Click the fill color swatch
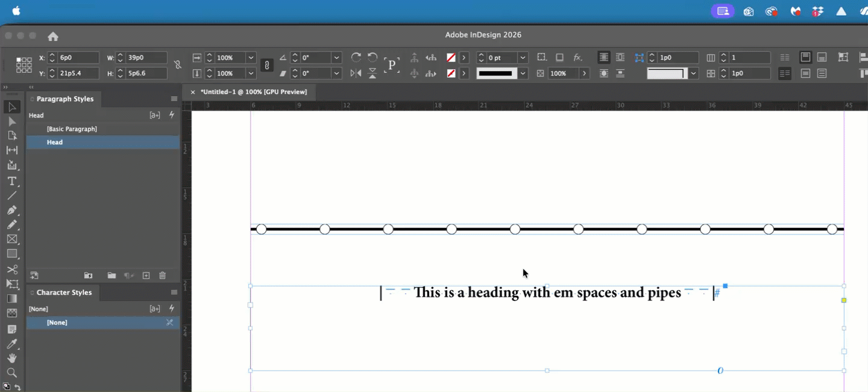868x392 pixels. tap(451, 58)
